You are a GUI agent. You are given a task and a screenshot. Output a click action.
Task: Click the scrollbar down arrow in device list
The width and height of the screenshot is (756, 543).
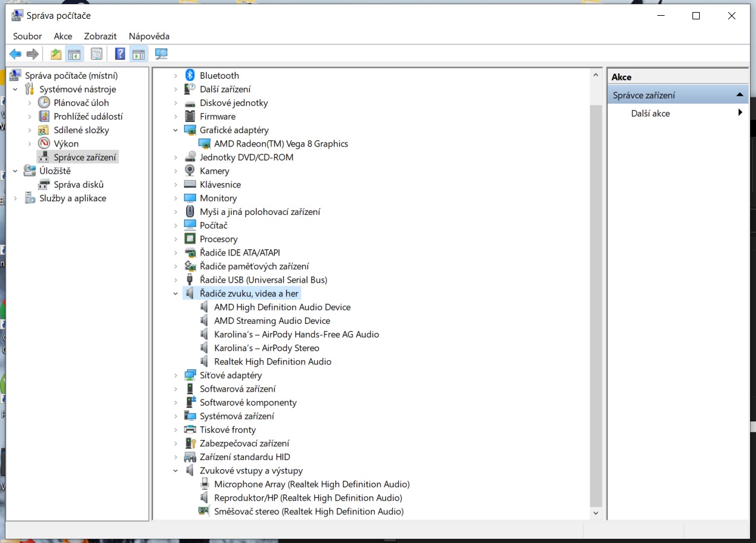596,513
